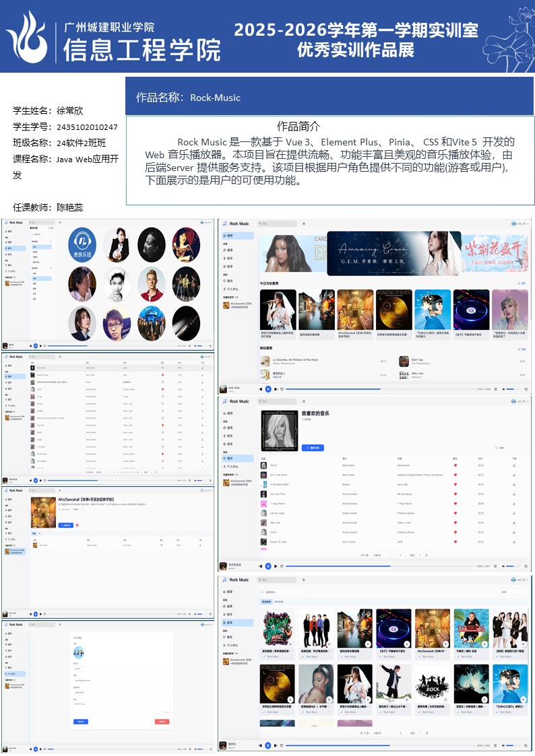Download the Ferrari song from favorites list

(514, 465)
